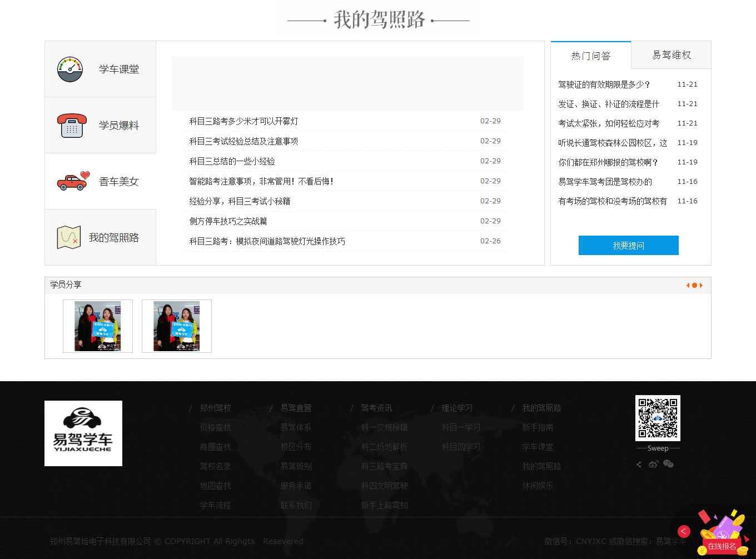
Task: Toggle the red circle collapse control near 在线报名
Action: pyautogui.click(x=685, y=531)
